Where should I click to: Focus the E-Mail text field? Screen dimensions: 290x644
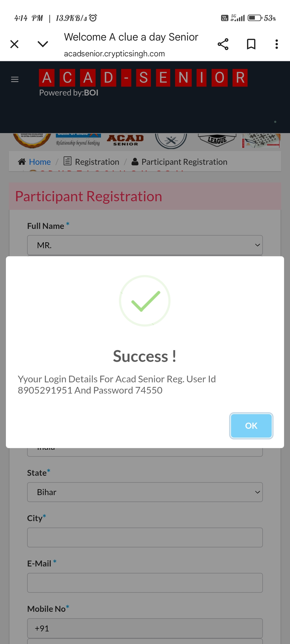pos(145,583)
